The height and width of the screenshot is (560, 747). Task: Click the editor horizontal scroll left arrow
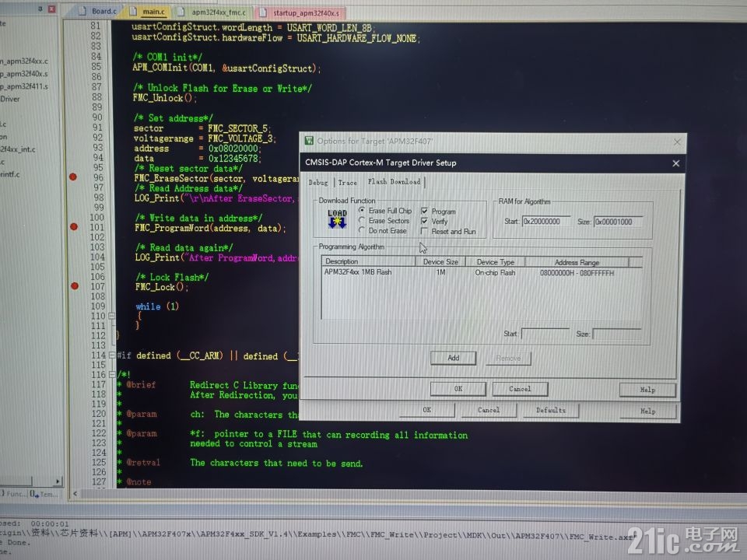click(75, 494)
